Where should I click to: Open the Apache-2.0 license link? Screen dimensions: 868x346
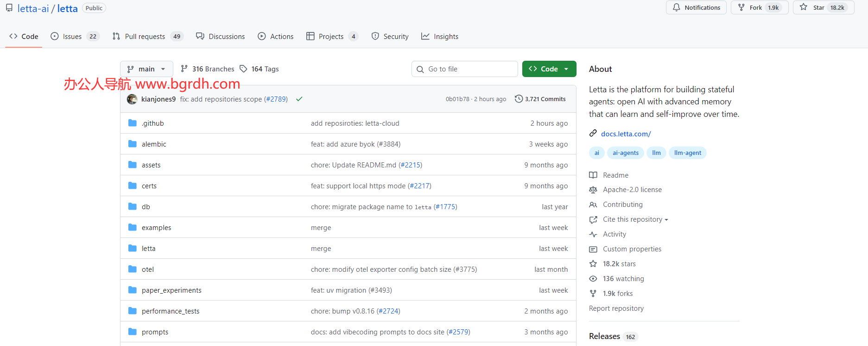pos(632,190)
